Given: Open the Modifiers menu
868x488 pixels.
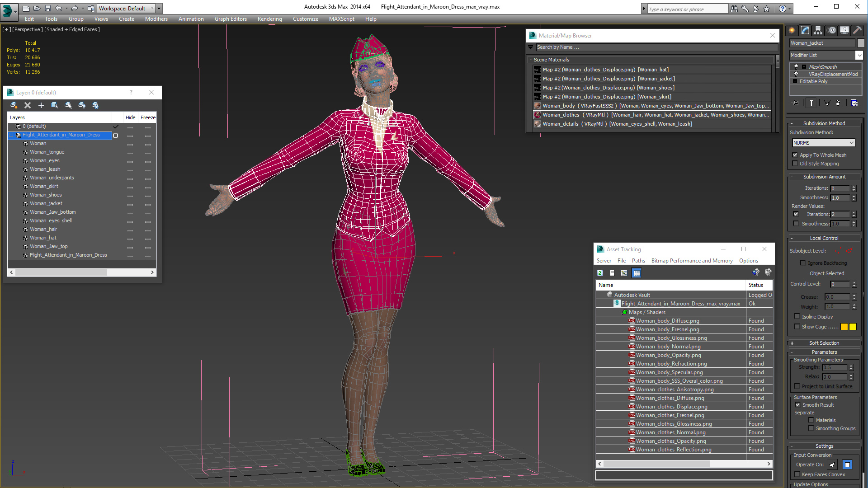Looking at the screenshot, I should 156,19.
